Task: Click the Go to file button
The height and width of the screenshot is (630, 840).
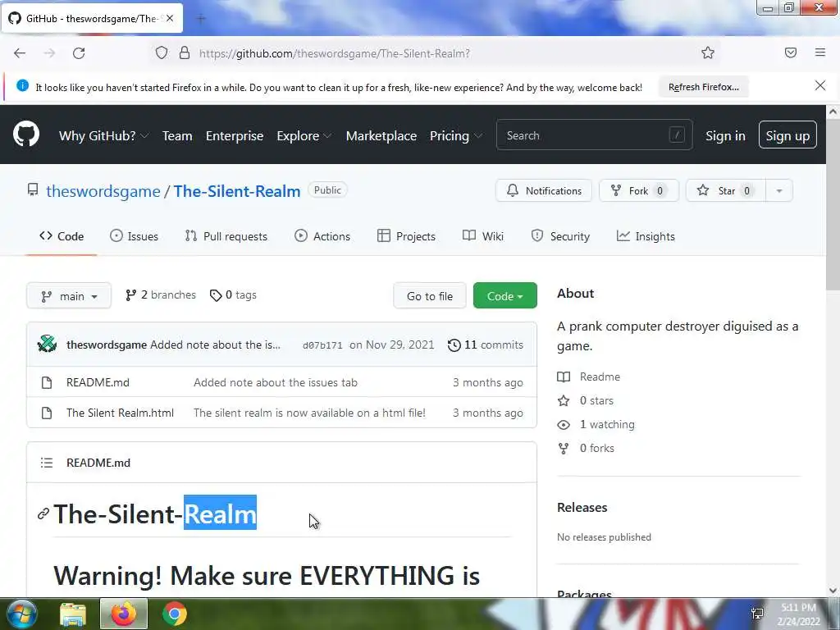Action: click(x=430, y=295)
